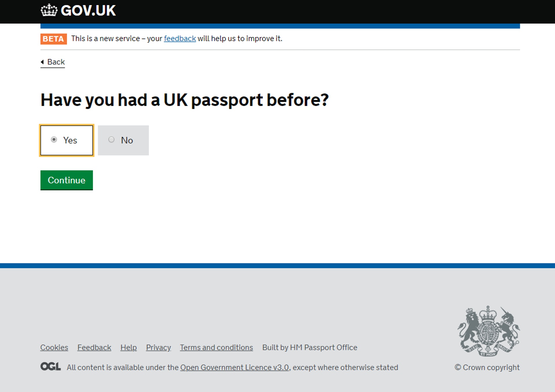Screen dimensions: 555x392
Task: Click the Terms and conditions link
Action: [x=217, y=348]
